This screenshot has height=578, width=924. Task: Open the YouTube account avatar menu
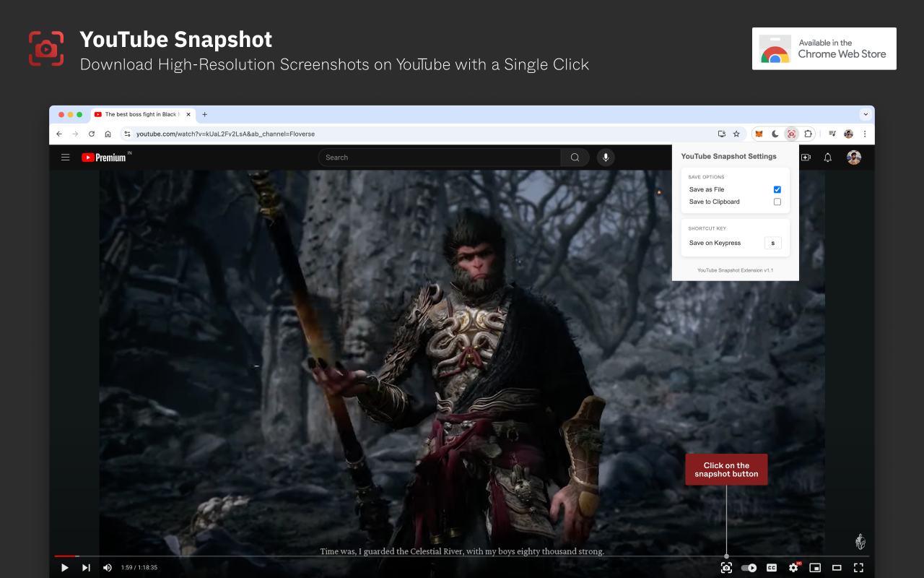point(854,158)
